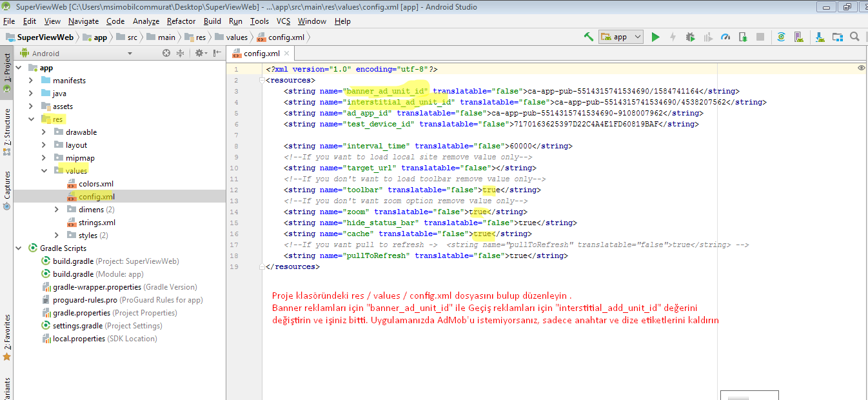The image size is (868, 400).
Task: Run the app with green play button
Action: [x=655, y=37]
